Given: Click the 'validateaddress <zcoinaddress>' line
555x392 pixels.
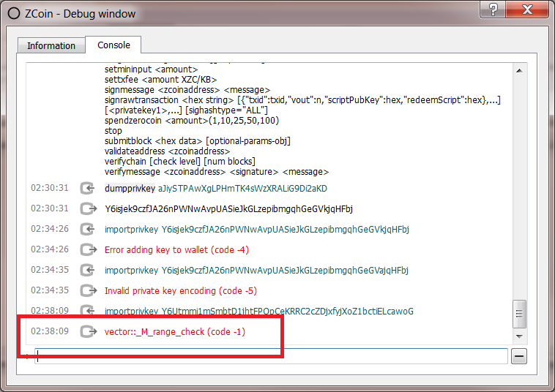Looking at the screenshot, I should click(167, 151).
